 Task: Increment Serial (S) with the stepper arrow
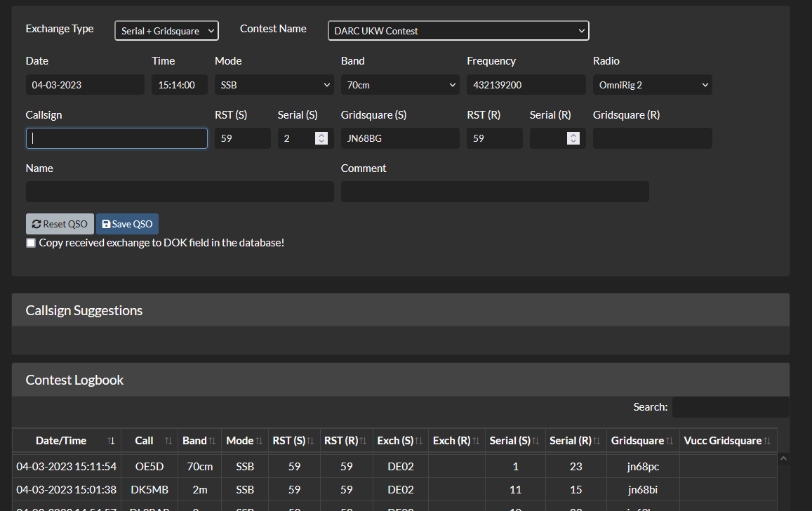(x=321, y=135)
